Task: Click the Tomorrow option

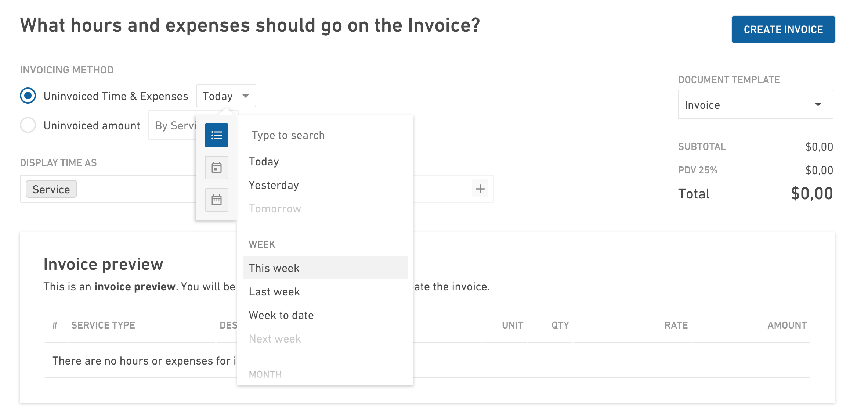Action: pyautogui.click(x=325, y=208)
